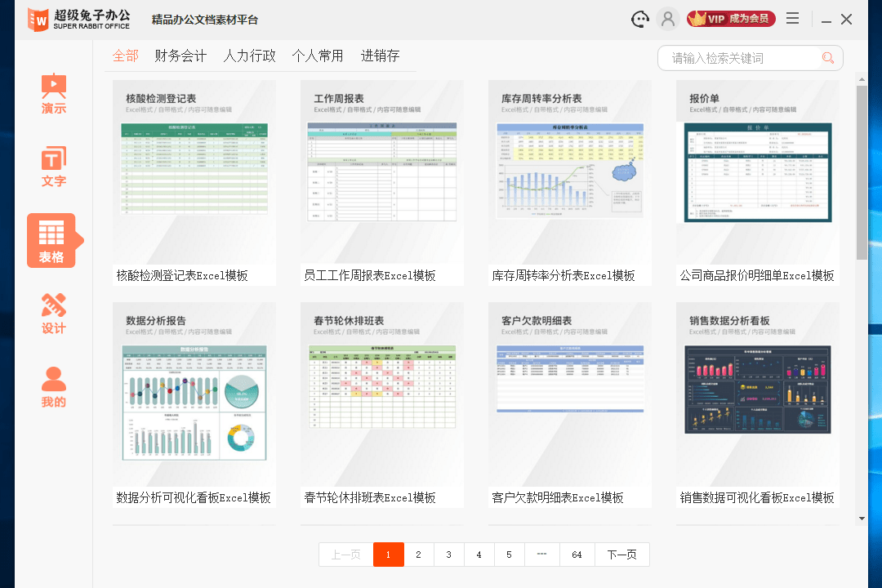Click the 表格 (Spreadsheets) sidebar icon

pyautogui.click(x=54, y=239)
